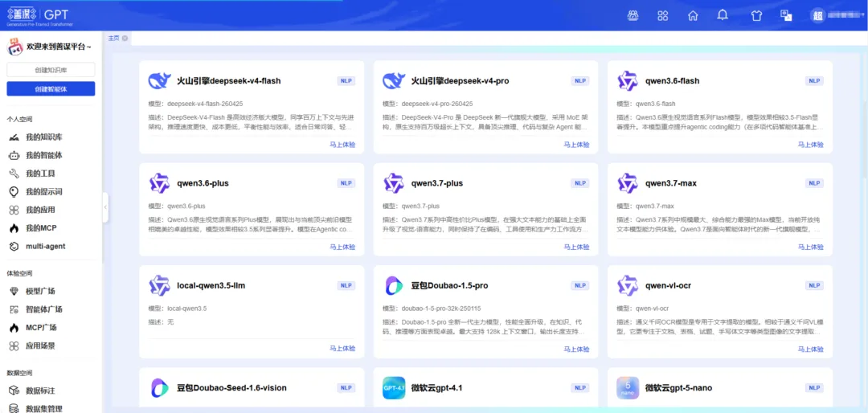The width and height of the screenshot is (868, 413).
Task: Click qwen3.6-flash model logo
Action: [x=628, y=81]
